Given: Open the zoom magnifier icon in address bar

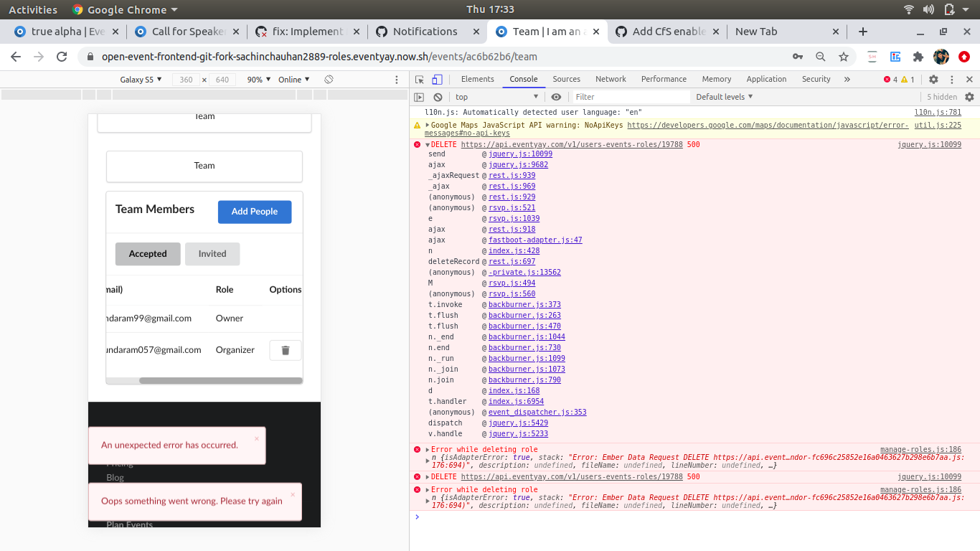Looking at the screenshot, I should (x=821, y=57).
